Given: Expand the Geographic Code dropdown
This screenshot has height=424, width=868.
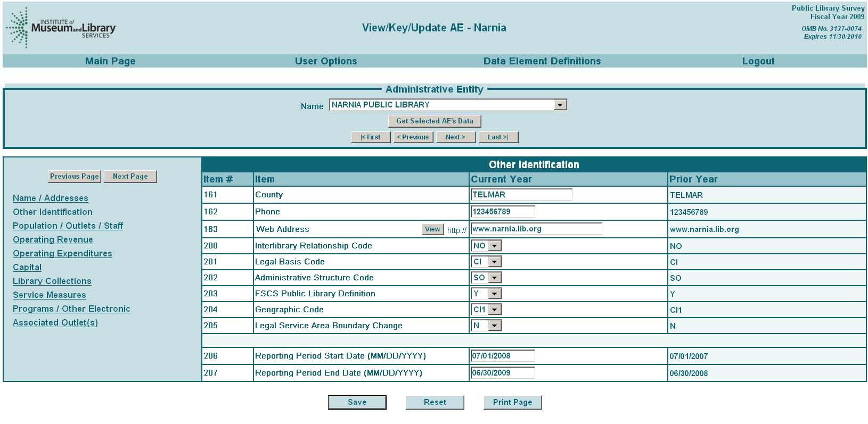Looking at the screenshot, I should click(486, 310).
